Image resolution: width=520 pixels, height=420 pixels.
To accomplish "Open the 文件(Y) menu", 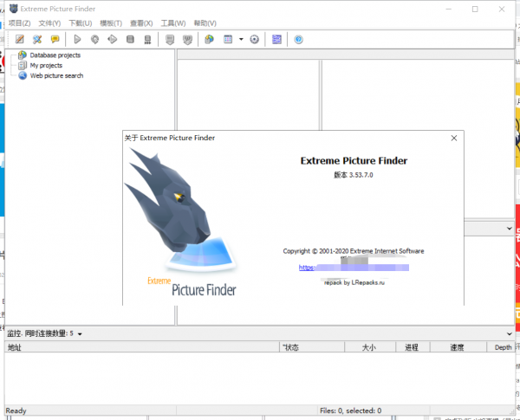I will click(x=49, y=23).
